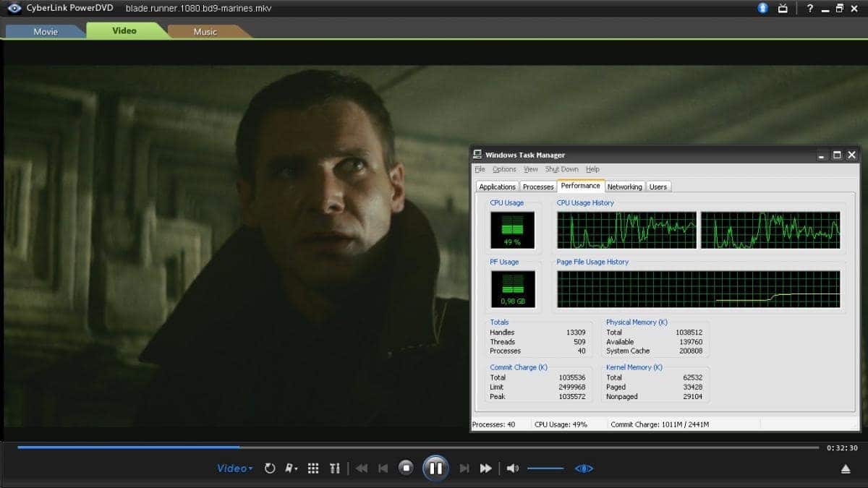Switch to the Movie tab
The image size is (868, 488).
click(x=46, y=31)
